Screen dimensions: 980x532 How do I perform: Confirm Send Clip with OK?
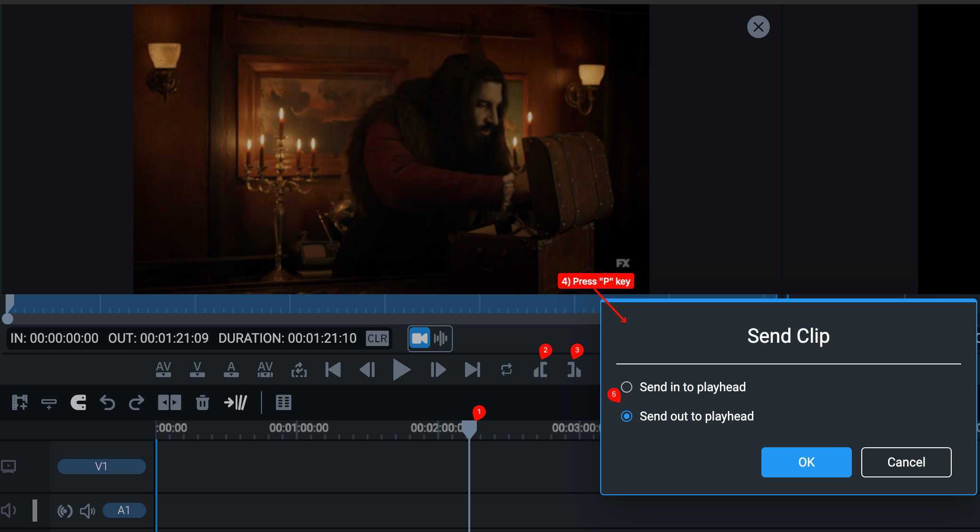[806, 462]
